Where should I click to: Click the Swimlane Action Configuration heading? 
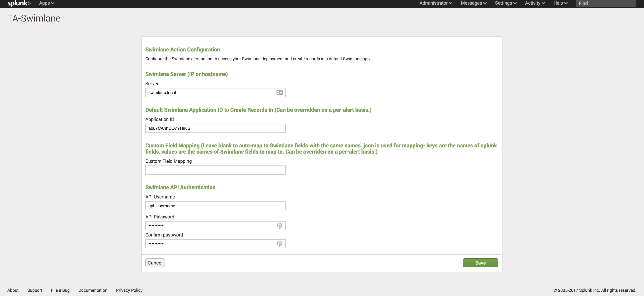(183, 50)
